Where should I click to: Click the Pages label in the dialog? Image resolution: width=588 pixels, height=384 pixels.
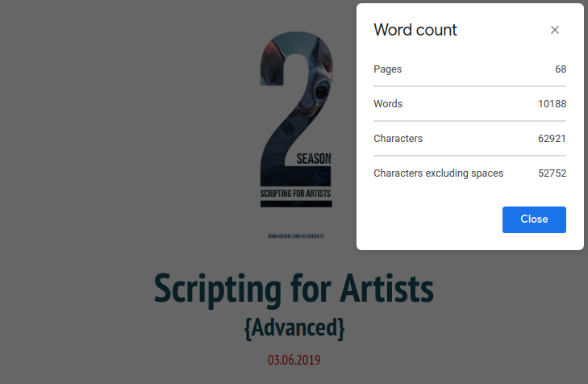(x=387, y=69)
